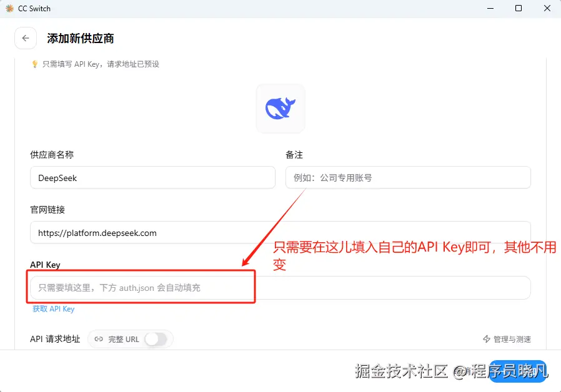
Task: Click the API 请求地址 label
Action: (x=55, y=339)
